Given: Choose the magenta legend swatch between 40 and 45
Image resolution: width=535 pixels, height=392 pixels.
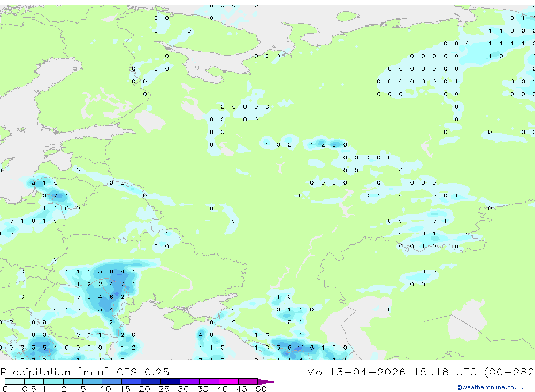Looking at the screenshot, I should (x=228, y=381).
